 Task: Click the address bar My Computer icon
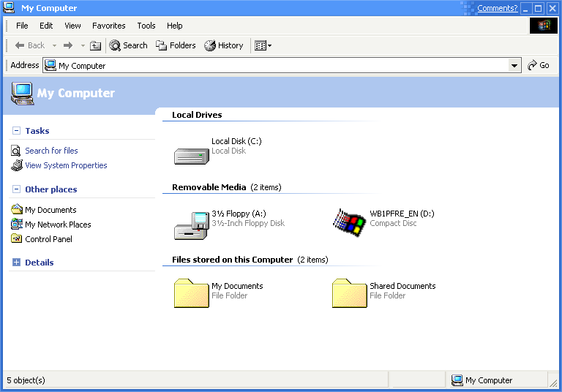50,66
